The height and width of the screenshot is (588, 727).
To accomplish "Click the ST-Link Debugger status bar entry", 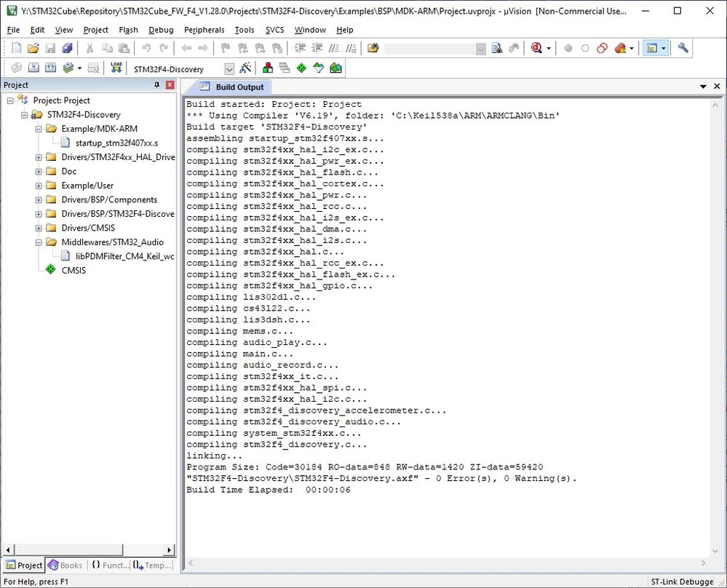I will click(682, 581).
